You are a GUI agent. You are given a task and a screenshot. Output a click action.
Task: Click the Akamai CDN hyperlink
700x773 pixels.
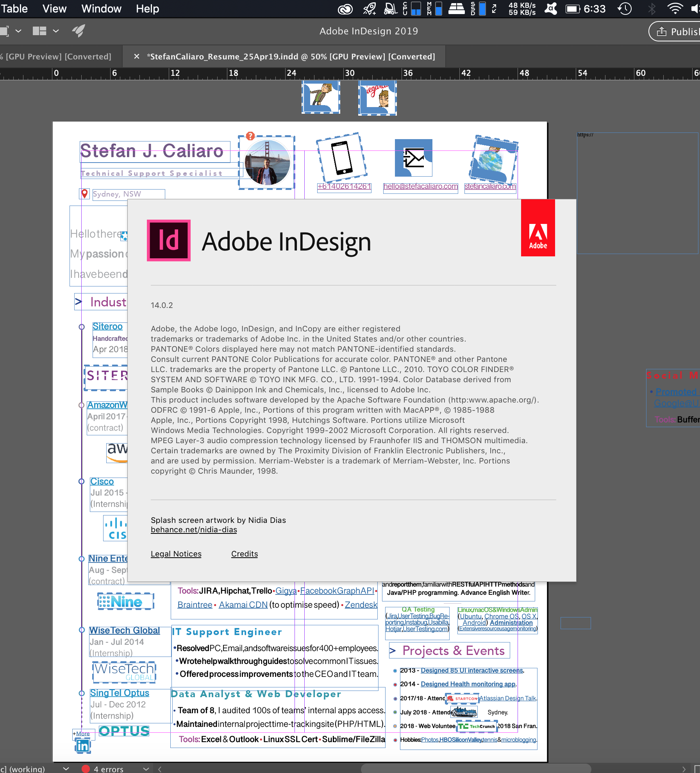pos(243,605)
